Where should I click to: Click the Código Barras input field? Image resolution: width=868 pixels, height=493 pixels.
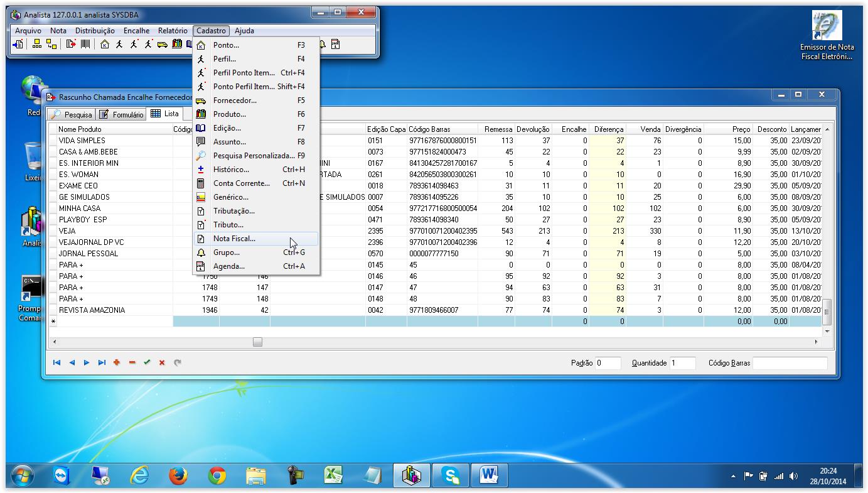(x=790, y=363)
